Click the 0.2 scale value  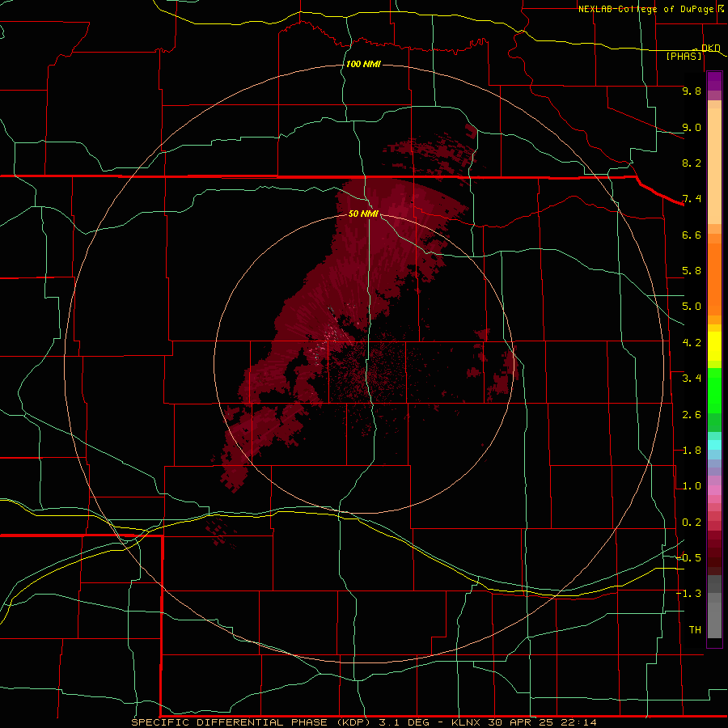pyautogui.click(x=692, y=523)
